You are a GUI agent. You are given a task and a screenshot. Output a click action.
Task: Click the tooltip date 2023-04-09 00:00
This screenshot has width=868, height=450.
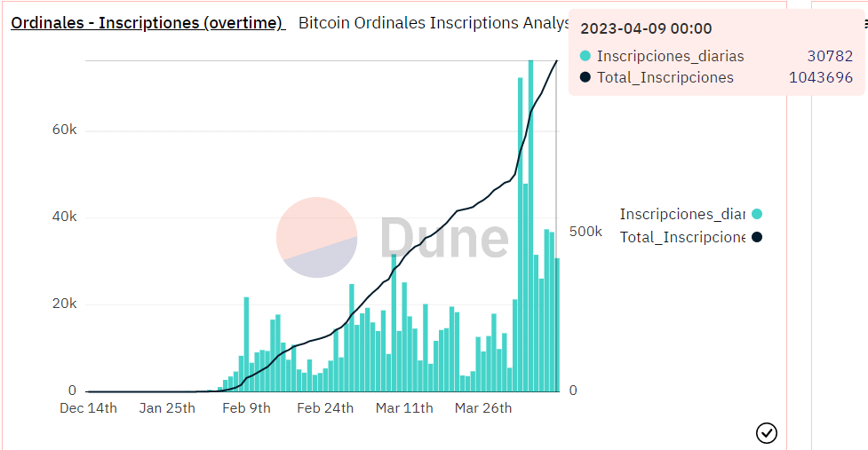[646, 28]
